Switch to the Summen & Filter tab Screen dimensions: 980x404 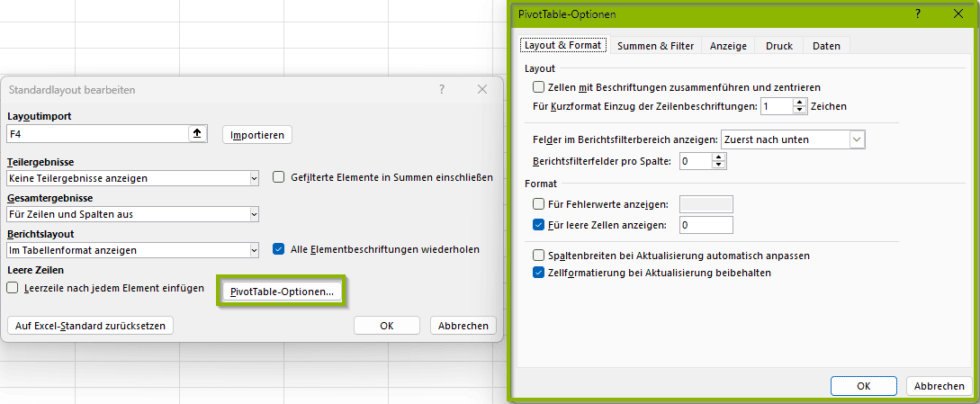(x=655, y=45)
